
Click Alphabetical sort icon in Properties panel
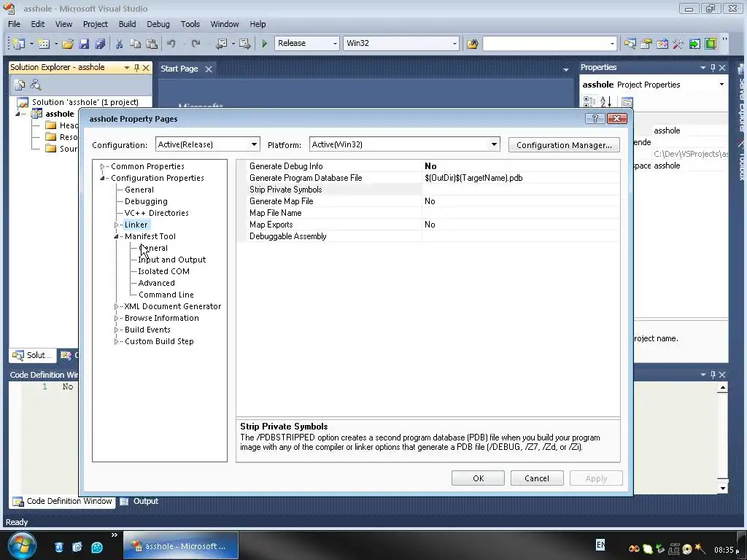(605, 101)
